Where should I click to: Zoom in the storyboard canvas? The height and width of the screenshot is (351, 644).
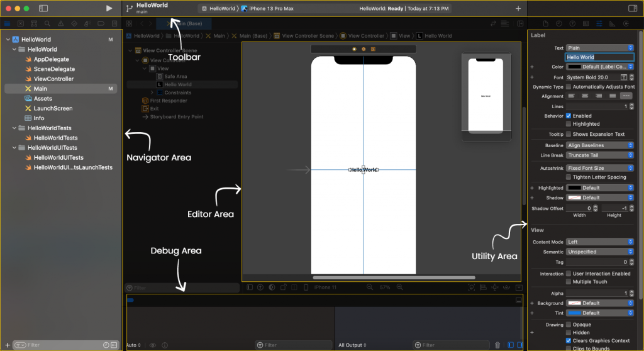tap(399, 287)
